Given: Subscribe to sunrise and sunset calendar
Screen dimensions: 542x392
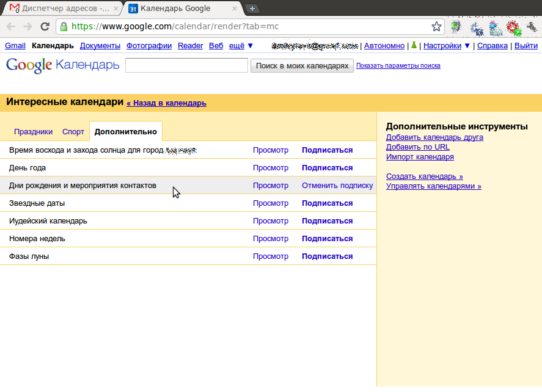Looking at the screenshot, I should coord(328,150).
